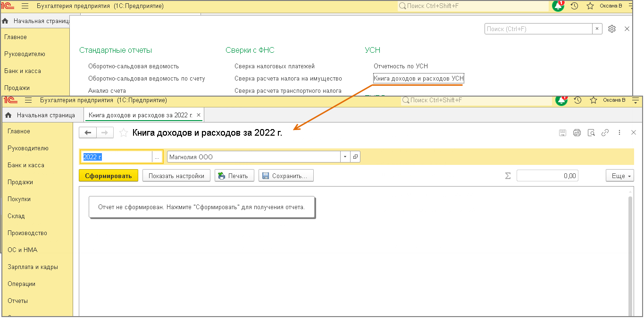This screenshot has height=318, width=644.
Task: Open Склад section in the sidebar
Action: (16, 216)
